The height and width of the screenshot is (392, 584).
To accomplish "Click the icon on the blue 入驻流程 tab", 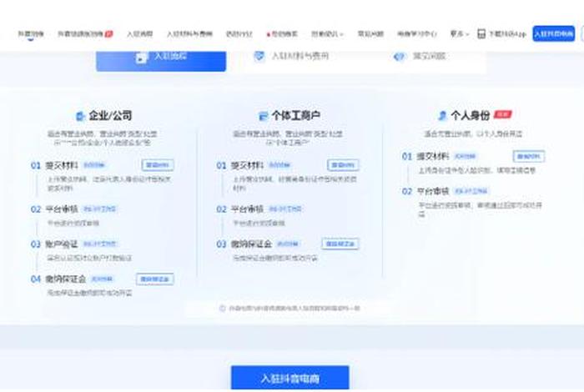I will tap(142, 58).
